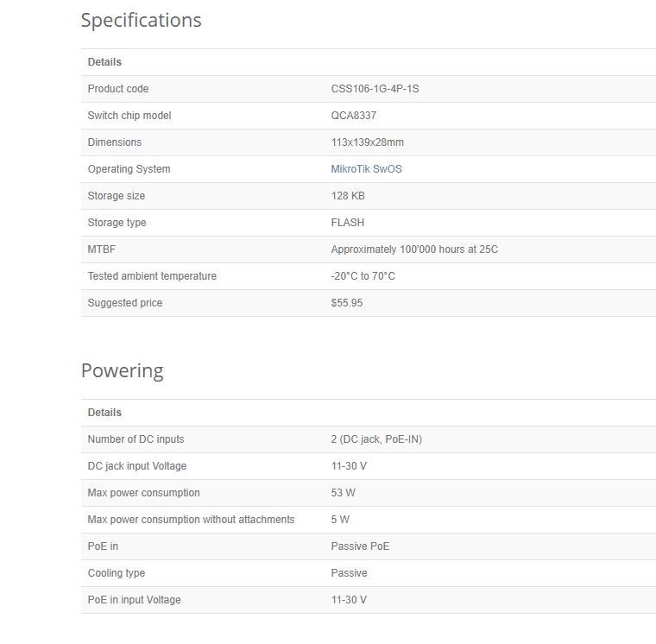656x644 pixels.
Task: Select the 113x139x28mm dimensions value
Action: pyautogui.click(x=367, y=142)
